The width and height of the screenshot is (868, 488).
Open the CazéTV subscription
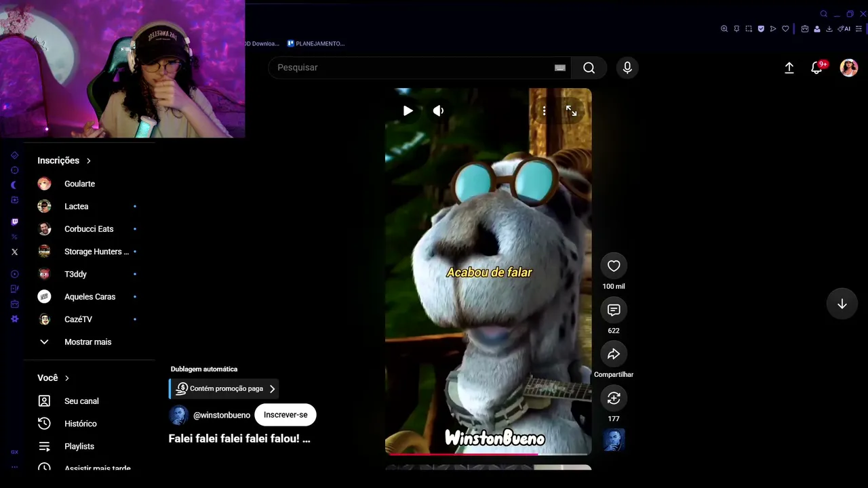(90, 319)
